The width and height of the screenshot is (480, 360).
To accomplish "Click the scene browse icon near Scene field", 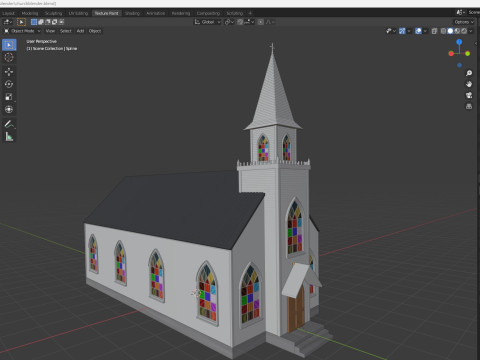I will 461,12.
